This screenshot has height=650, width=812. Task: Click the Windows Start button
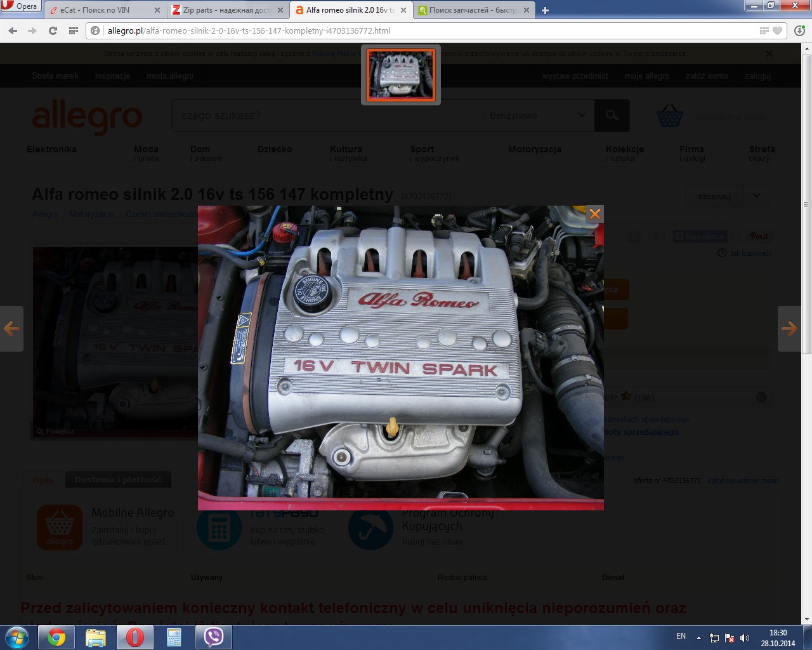tap(17, 637)
